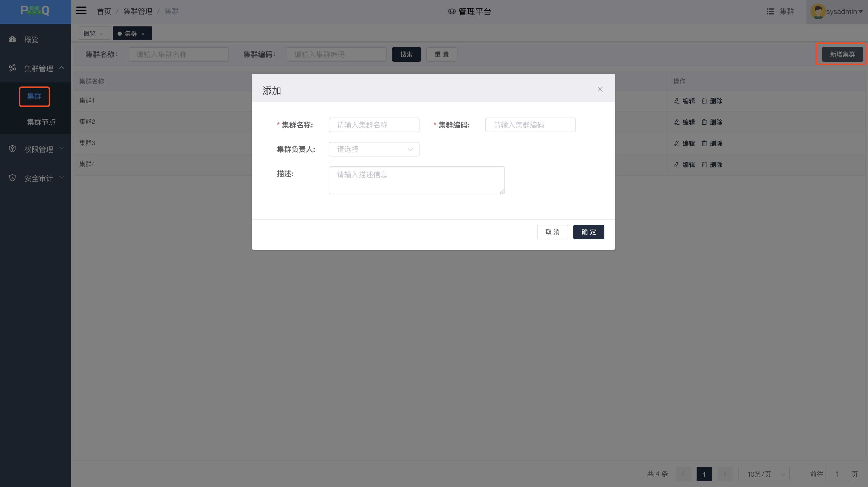Close the 添加 dialog with X icon
This screenshot has height=487, width=868.
(x=600, y=89)
